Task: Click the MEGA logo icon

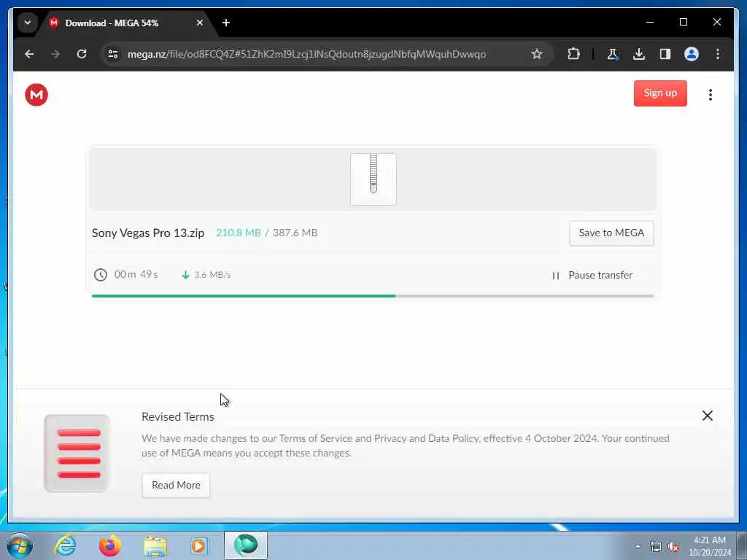Action: 36,95
